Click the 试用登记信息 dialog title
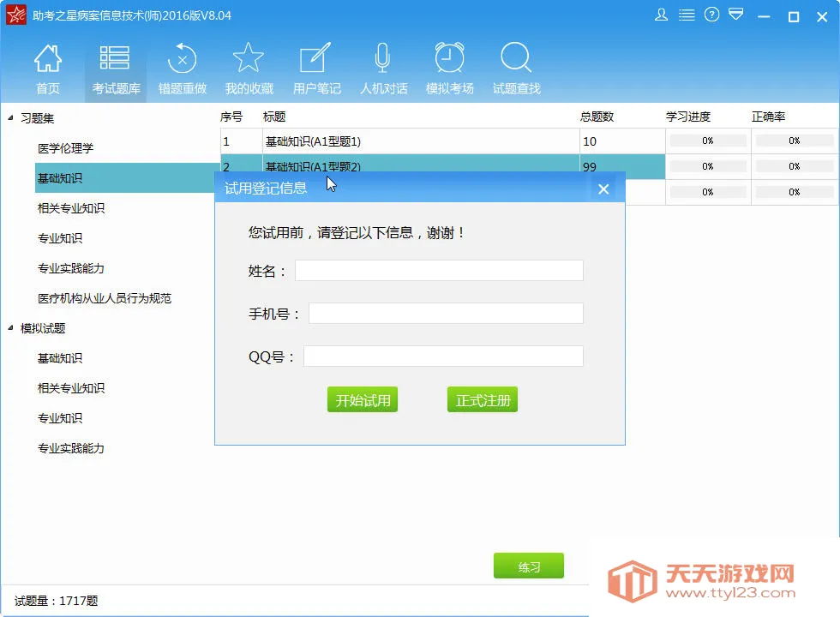This screenshot has height=617, width=840. [x=266, y=188]
